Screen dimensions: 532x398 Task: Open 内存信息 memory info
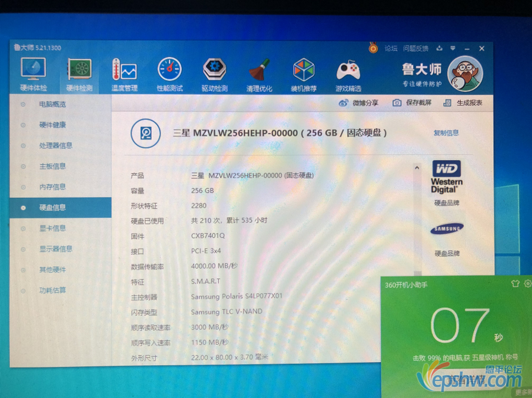tap(52, 187)
